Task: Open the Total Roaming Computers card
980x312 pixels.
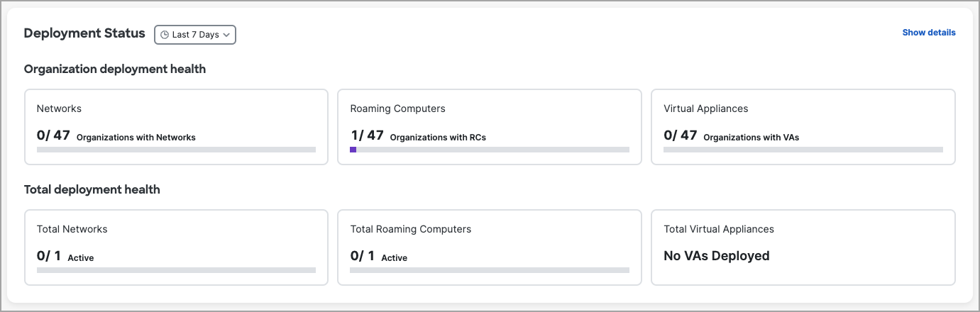Action: (490, 247)
